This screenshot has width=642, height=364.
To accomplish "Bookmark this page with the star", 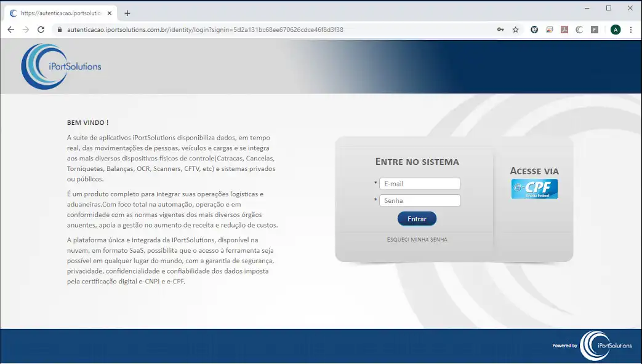I will point(515,30).
